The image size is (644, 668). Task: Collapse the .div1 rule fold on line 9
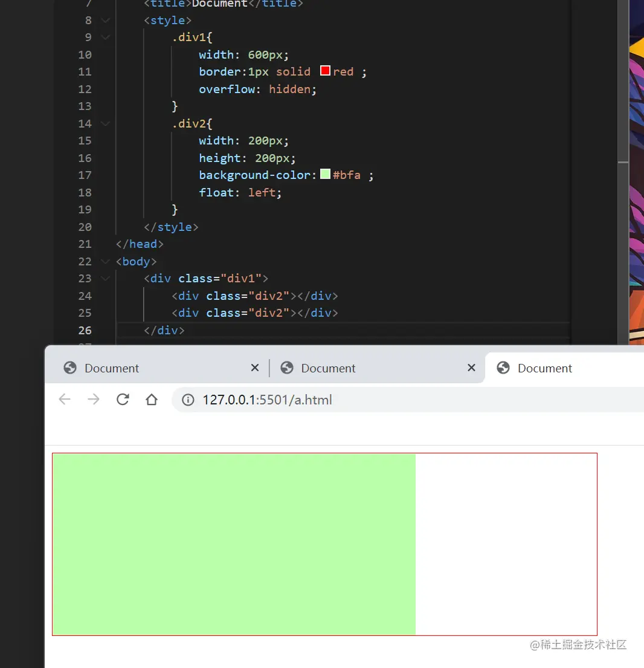point(106,37)
